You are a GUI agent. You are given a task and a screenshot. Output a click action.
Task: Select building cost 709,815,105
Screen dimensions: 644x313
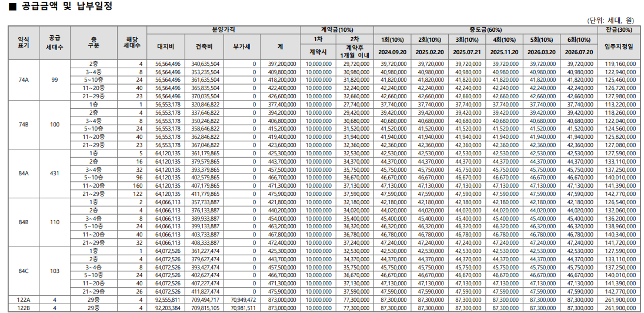click(205, 308)
